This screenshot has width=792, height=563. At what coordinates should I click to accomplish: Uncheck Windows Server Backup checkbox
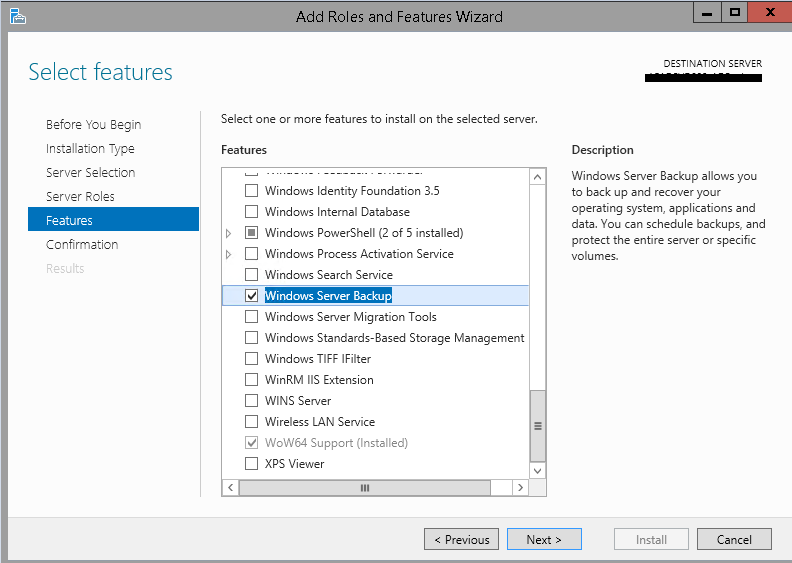click(x=251, y=295)
